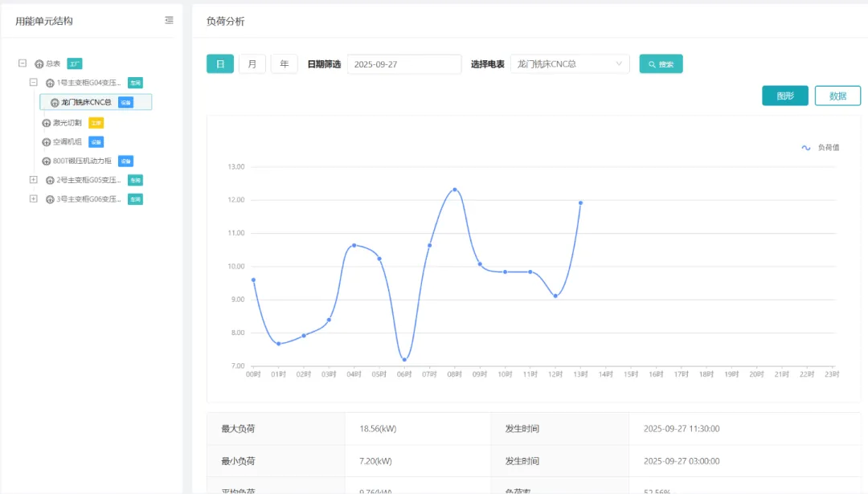
Task: Select 800T锻压机动力柜 tree item
Action: click(x=82, y=161)
